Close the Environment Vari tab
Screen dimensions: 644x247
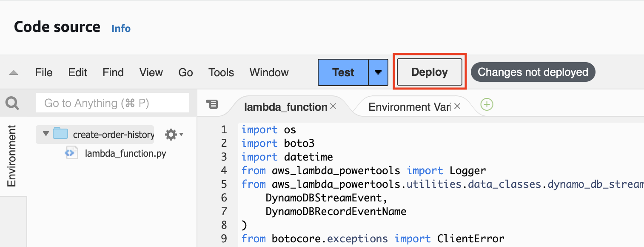457,106
